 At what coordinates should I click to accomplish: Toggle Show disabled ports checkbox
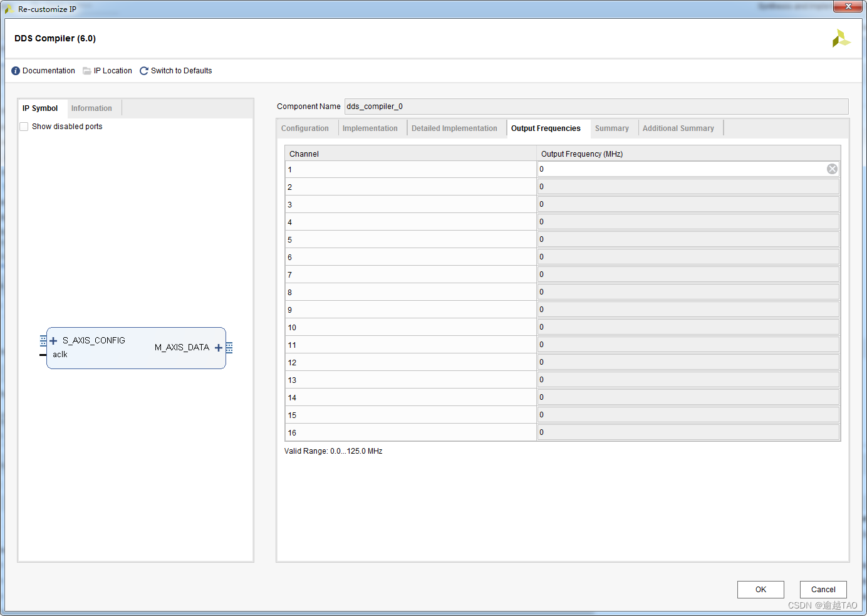coord(24,127)
